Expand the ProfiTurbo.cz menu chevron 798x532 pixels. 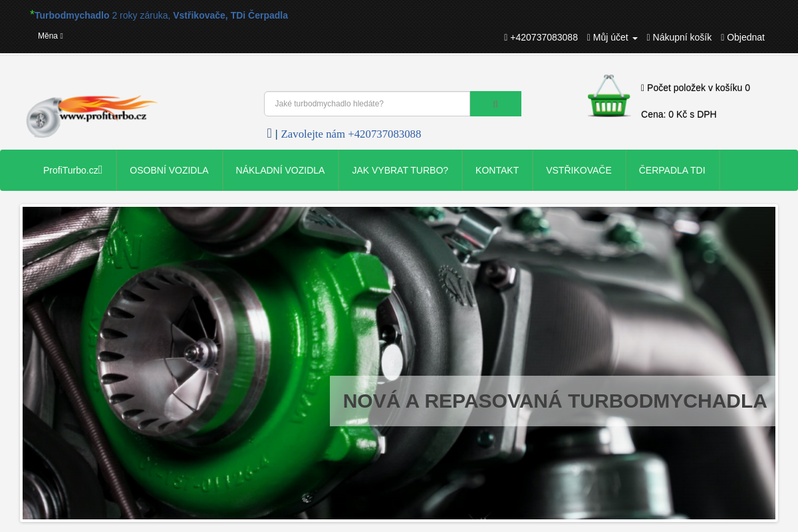pos(100,170)
